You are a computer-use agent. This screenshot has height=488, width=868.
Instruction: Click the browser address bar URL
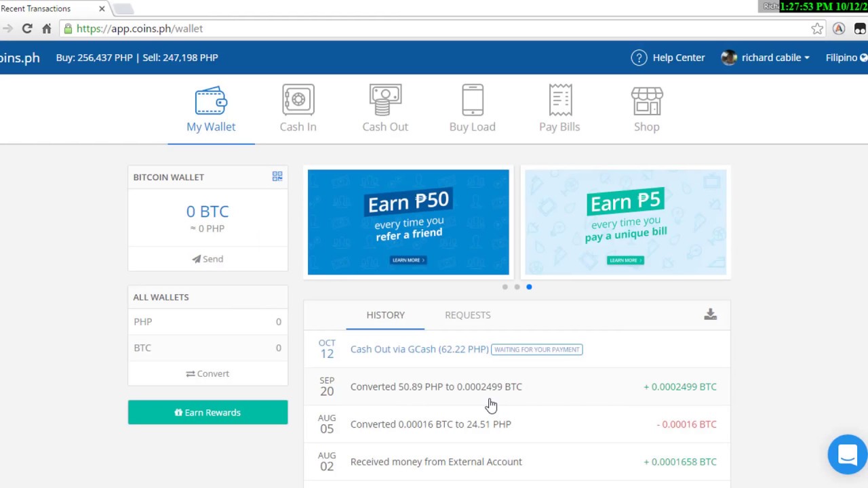140,28
